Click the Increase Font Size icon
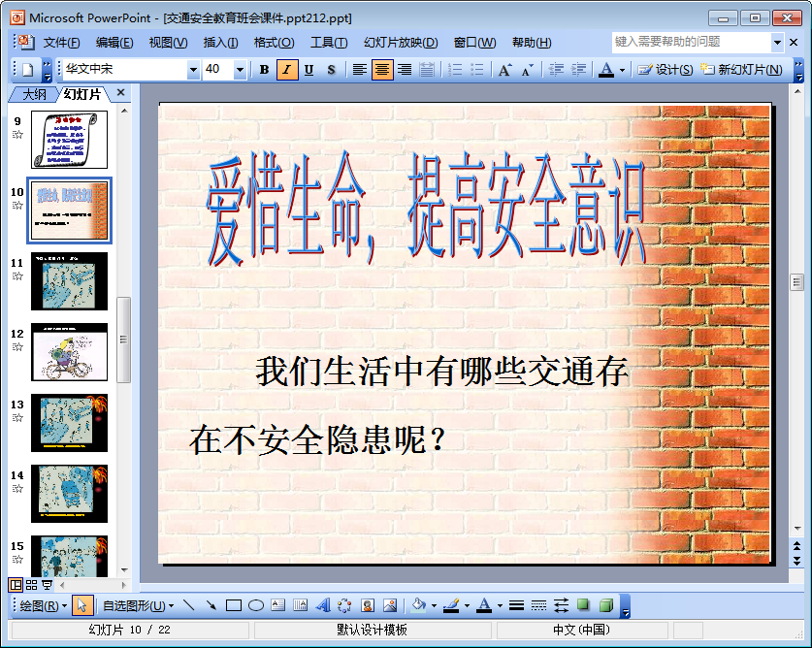812x648 pixels. tap(504, 70)
